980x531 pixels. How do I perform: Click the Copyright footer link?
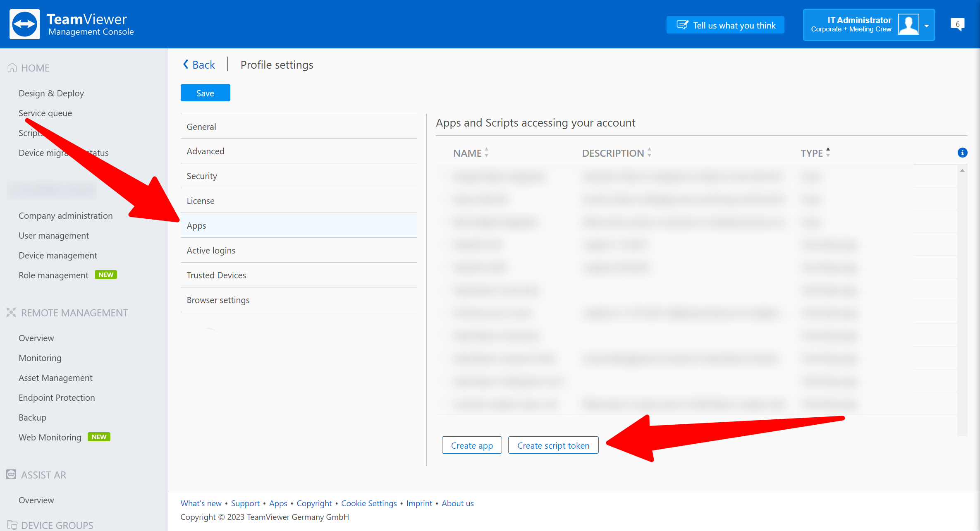314,503
